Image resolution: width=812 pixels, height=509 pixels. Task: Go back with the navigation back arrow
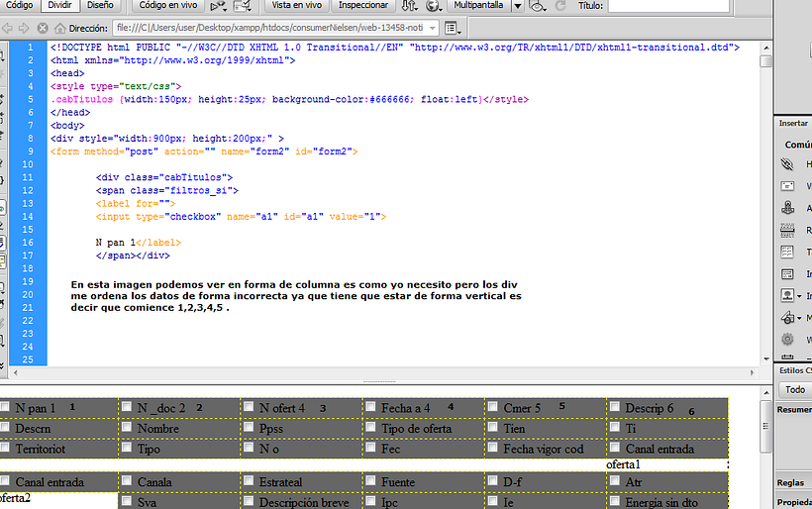click(7, 28)
